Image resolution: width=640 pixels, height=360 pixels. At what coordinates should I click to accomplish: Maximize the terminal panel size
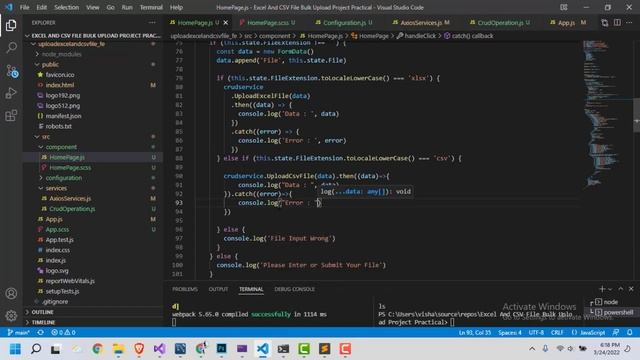(x=620, y=289)
